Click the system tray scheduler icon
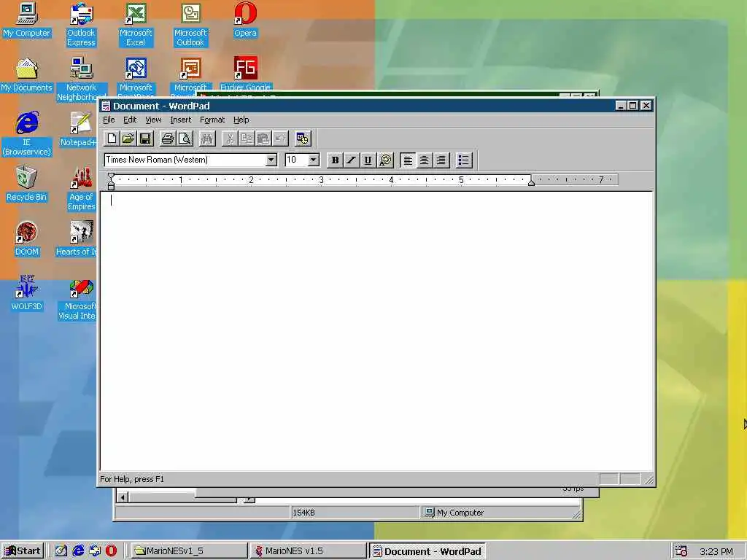The image size is (747, 560). pyautogui.click(x=681, y=551)
